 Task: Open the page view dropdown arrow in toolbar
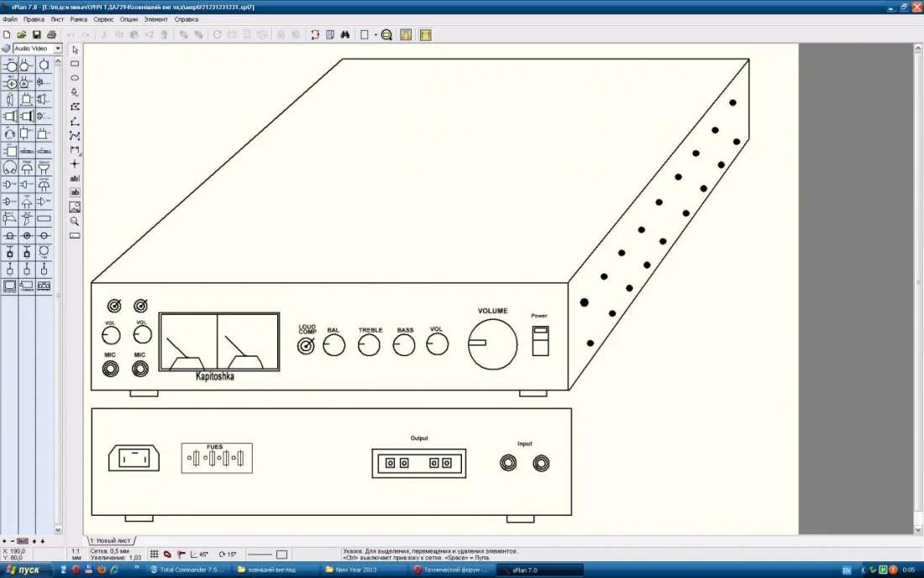pyautogui.click(x=375, y=34)
